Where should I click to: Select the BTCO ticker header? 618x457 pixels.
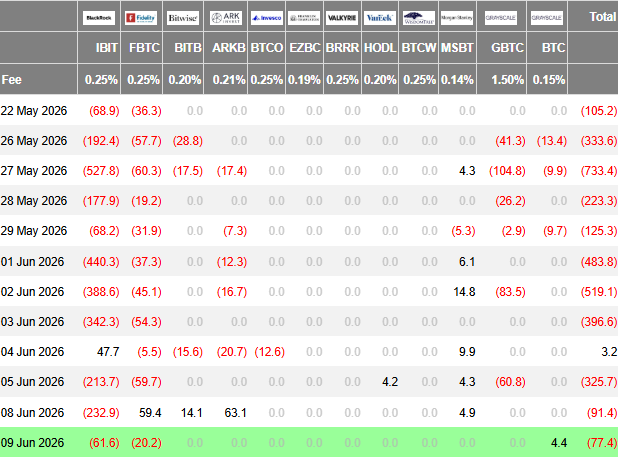tap(267, 48)
